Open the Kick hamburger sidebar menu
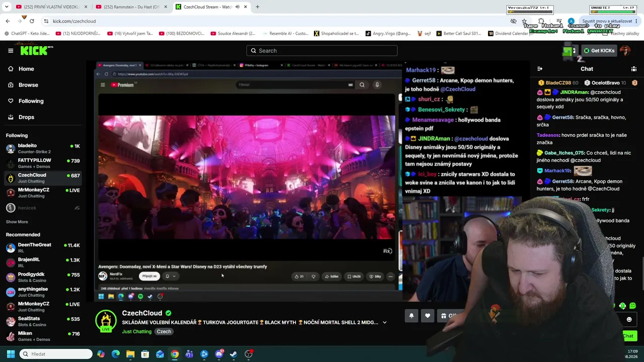The image size is (644, 362). 11,50
